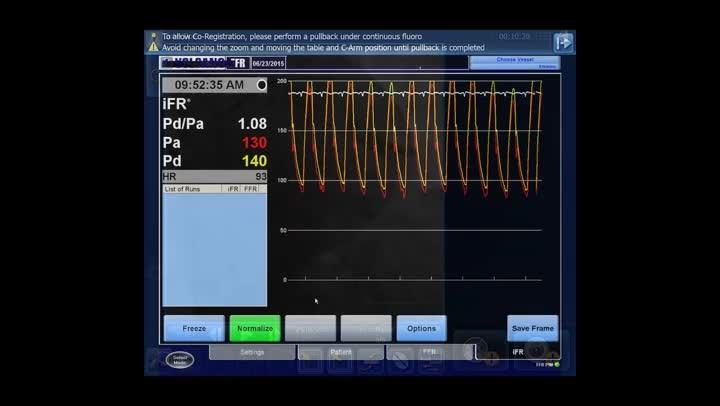Open the Choose Vessel dropdown
The width and height of the screenshot is (720, 406).
pos(515,63)
